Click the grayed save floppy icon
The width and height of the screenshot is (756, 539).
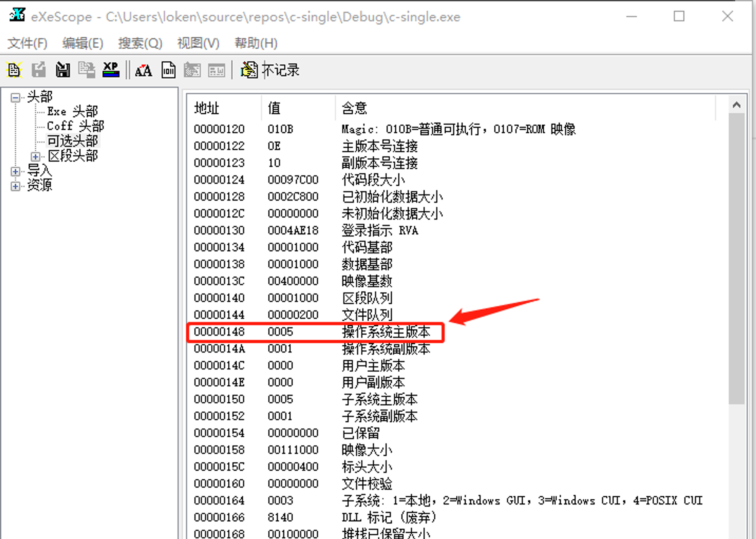click(39, 70)
